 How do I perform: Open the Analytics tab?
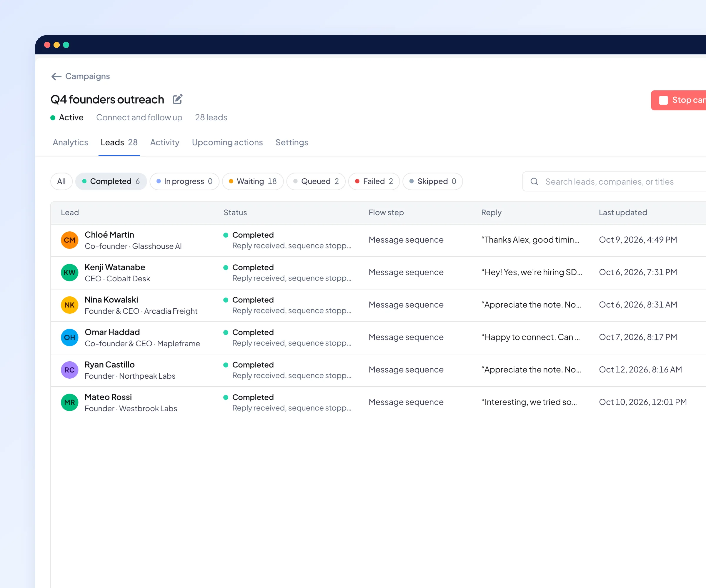click(x=70, y=143)
